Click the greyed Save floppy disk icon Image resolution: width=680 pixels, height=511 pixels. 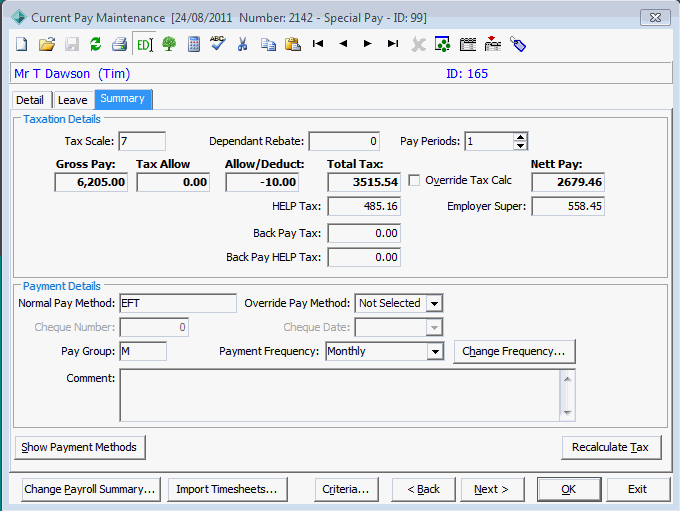click(x=72, y=44)
